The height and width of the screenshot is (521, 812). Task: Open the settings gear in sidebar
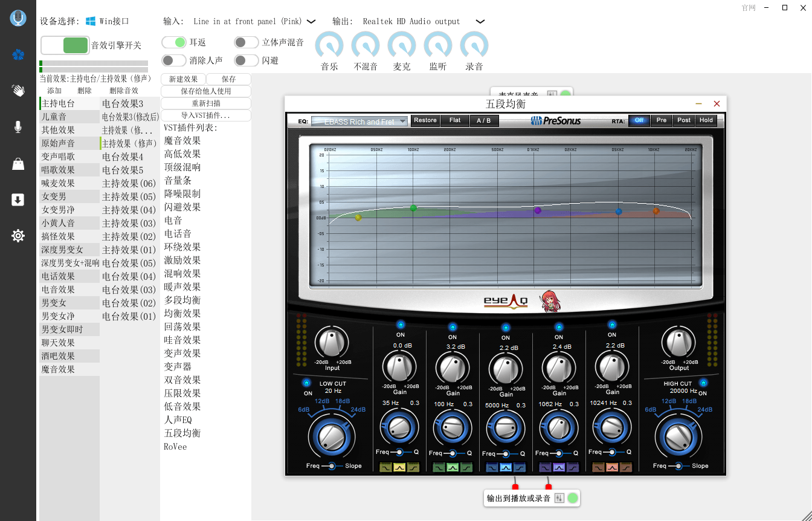pos(18,236)
